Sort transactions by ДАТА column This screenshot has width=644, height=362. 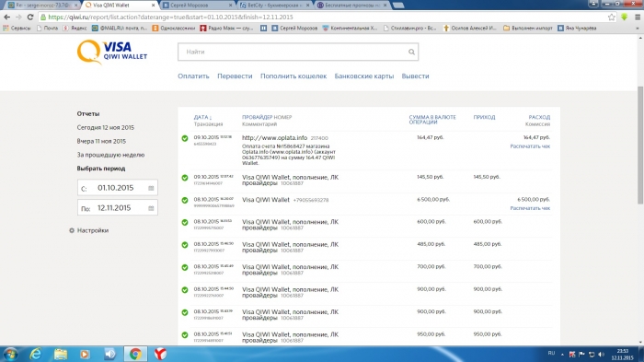pos(202,117)
